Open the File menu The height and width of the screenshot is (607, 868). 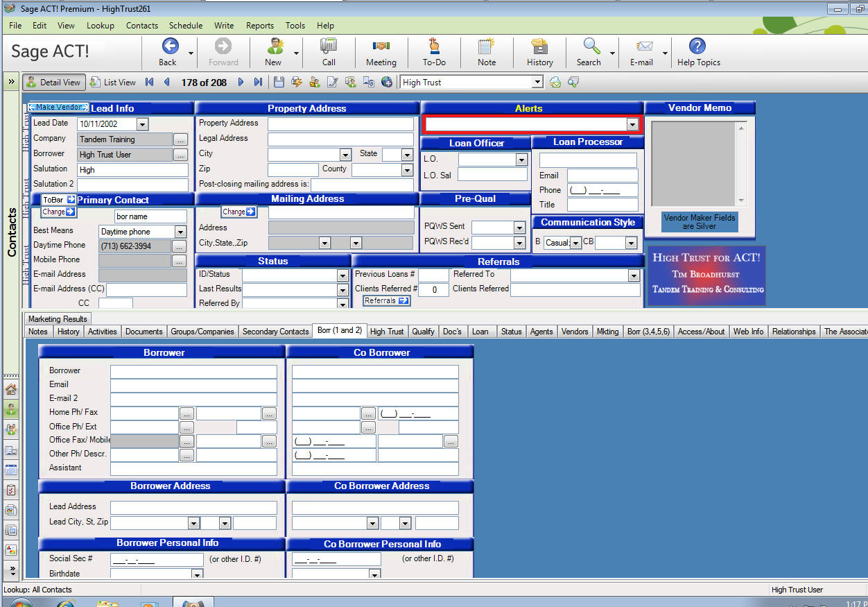(15, 26)
